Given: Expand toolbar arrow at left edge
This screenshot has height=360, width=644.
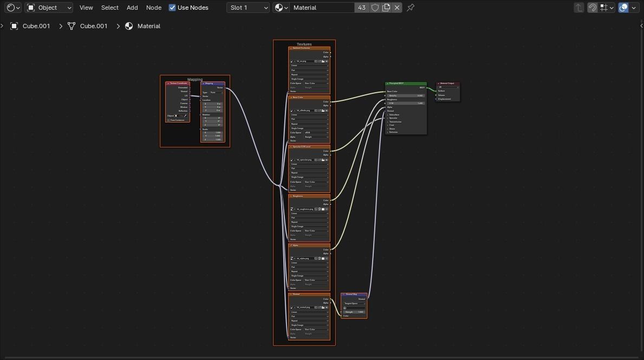Looking at the screenshot, I should pos(2,26).
